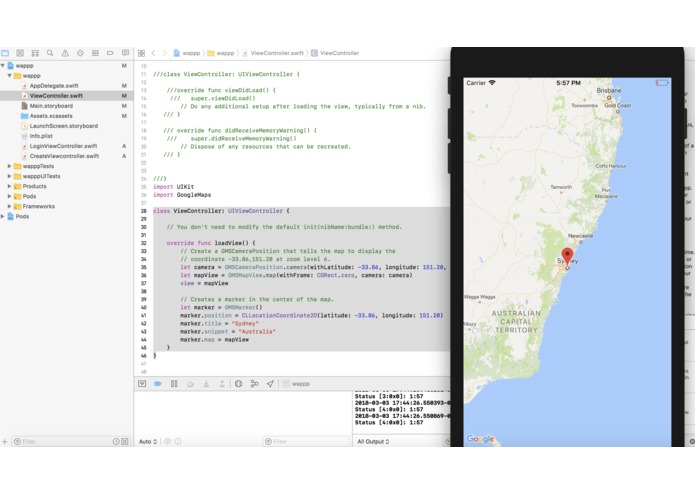Tap the Brisbane label on map
Image resolution: width=695 pixels, height=494 pixels.
pos(609,90)
